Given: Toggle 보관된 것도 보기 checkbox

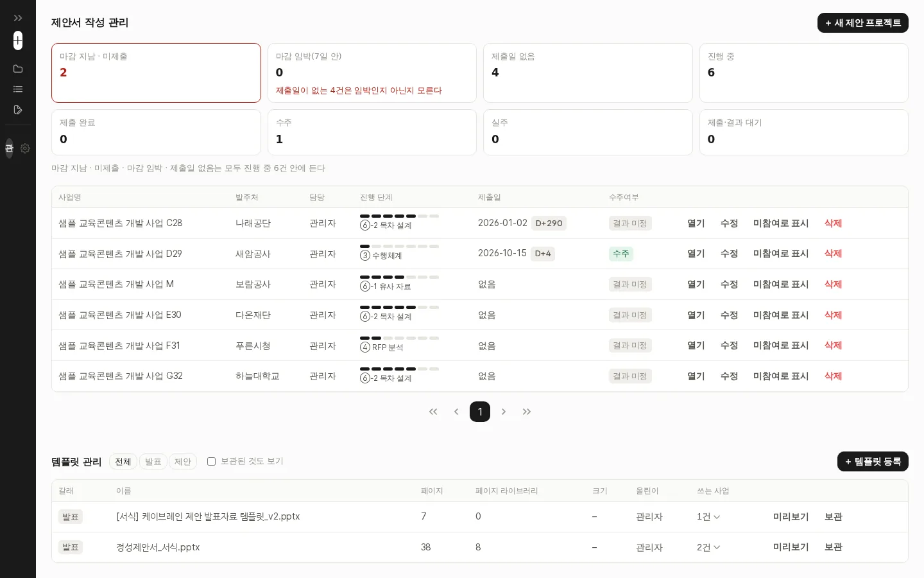Looking at the screenshot, I should coord(211,461).
